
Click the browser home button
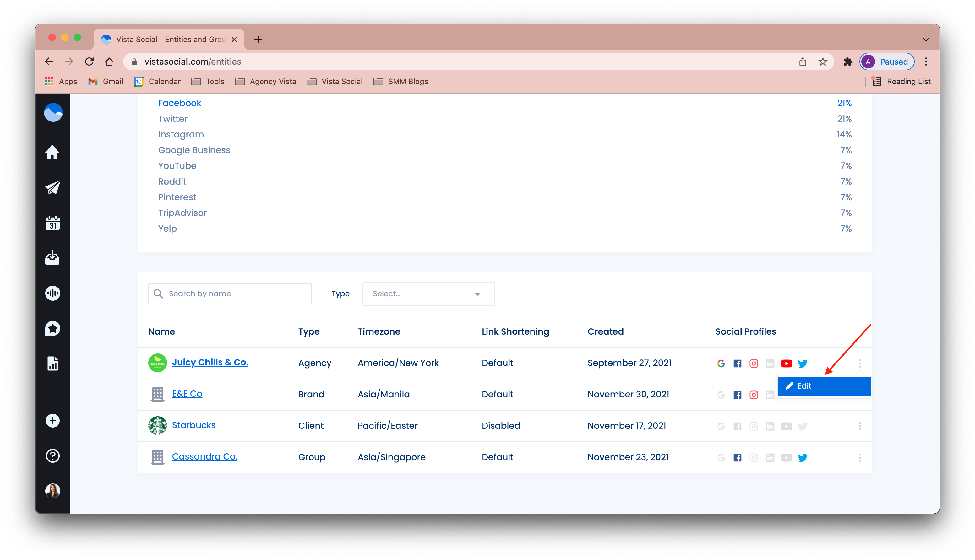pos(109,62)
